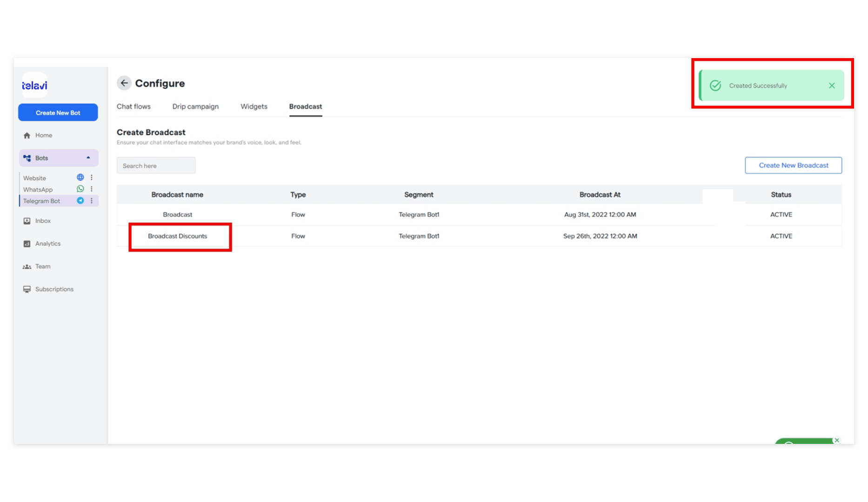Click Create New Broadcast button
The image size is (868, 502).
tap(794, 165)
